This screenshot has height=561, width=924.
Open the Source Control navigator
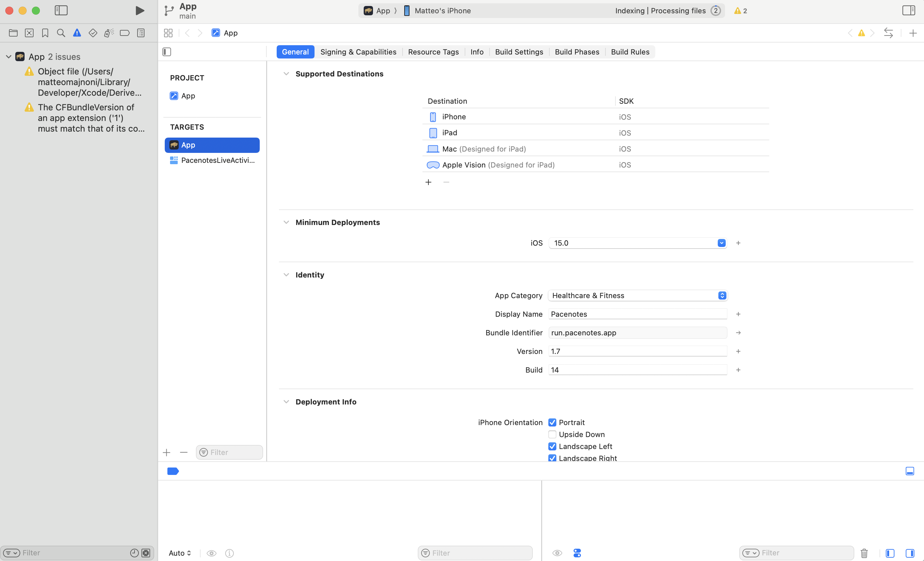coord(29,33)
